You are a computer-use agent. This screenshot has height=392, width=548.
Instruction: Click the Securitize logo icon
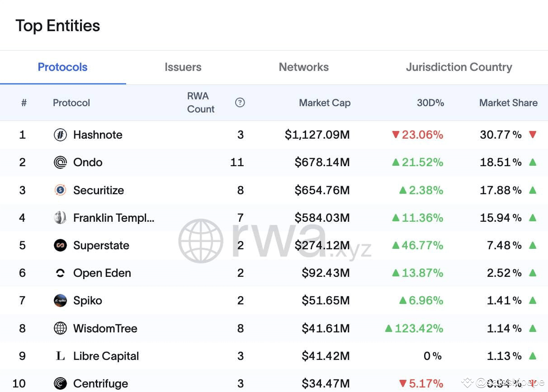[x=60, y=190]
